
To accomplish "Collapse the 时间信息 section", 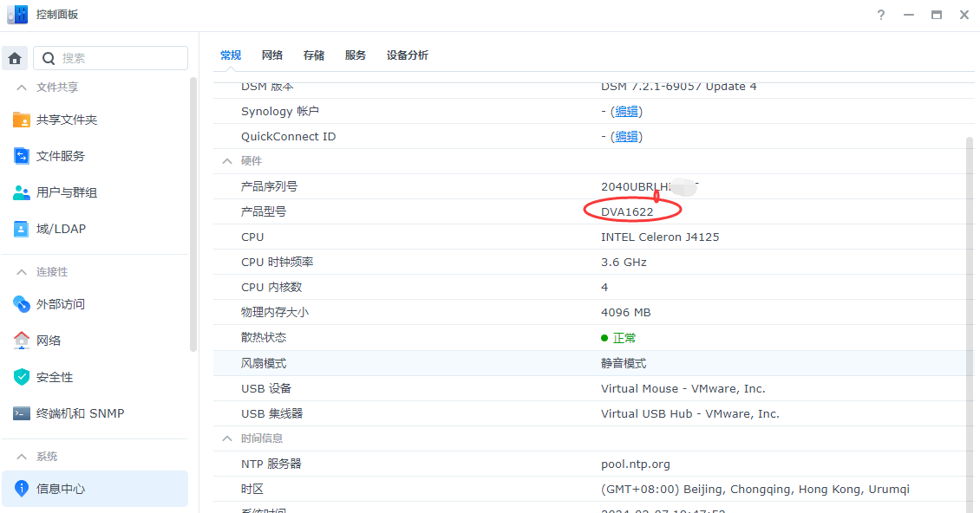I will pos(226,438).
